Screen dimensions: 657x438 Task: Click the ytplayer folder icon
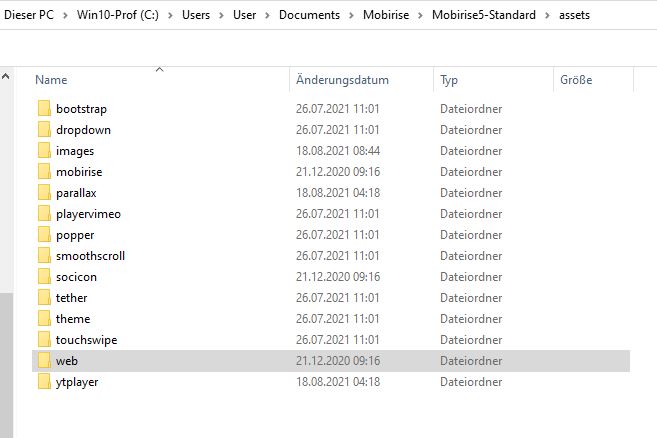pyautogui.click(x=44, y=381)
